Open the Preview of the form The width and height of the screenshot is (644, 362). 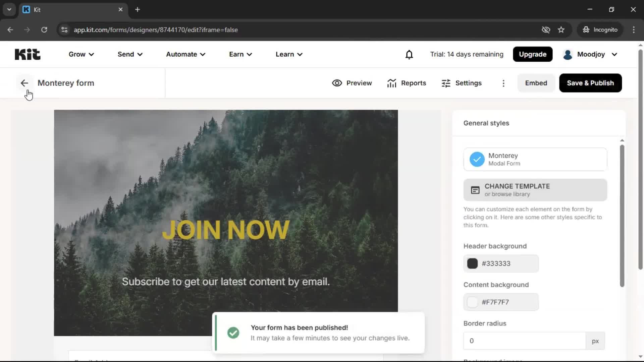[x=352, y=83]
